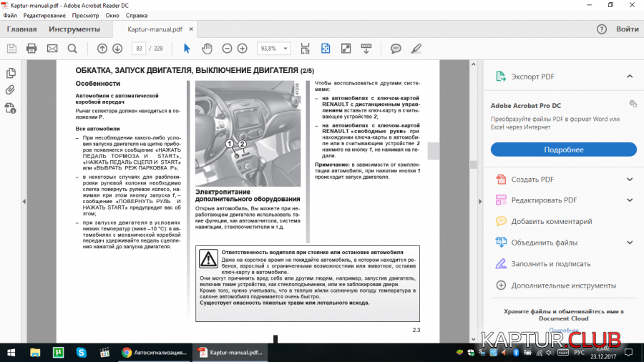Viewport: 644px width, 362px height.
Task: Click the read mode download-arrow icon
Action: (x=366, y=49)
